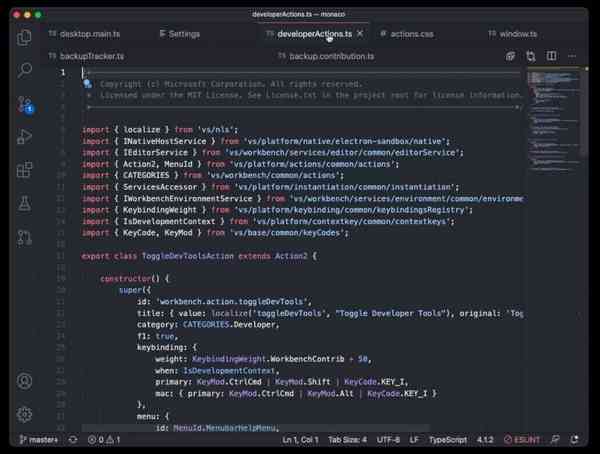Close the developerActions.ts tab

point(360,34)
